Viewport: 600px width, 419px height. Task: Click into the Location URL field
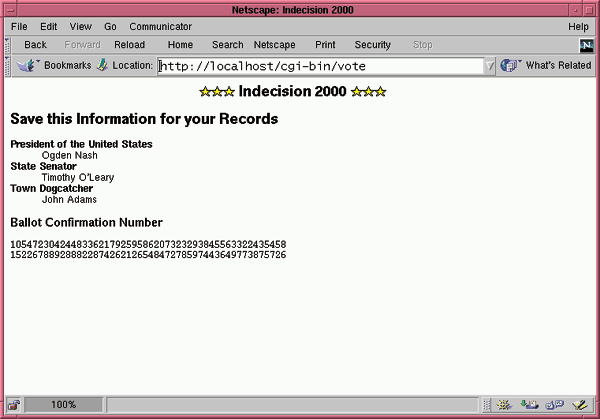click(320, 66)
